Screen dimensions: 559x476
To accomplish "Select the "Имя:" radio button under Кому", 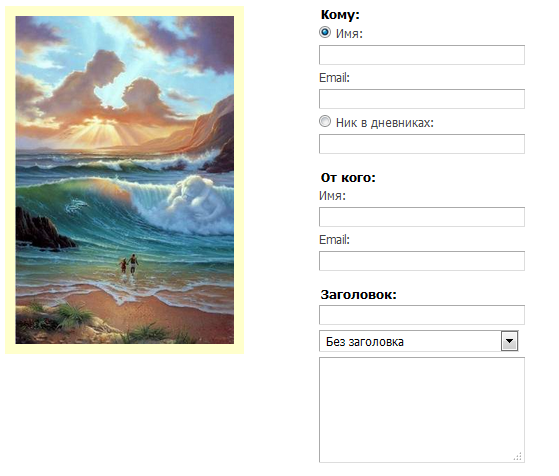I will 325,32.
